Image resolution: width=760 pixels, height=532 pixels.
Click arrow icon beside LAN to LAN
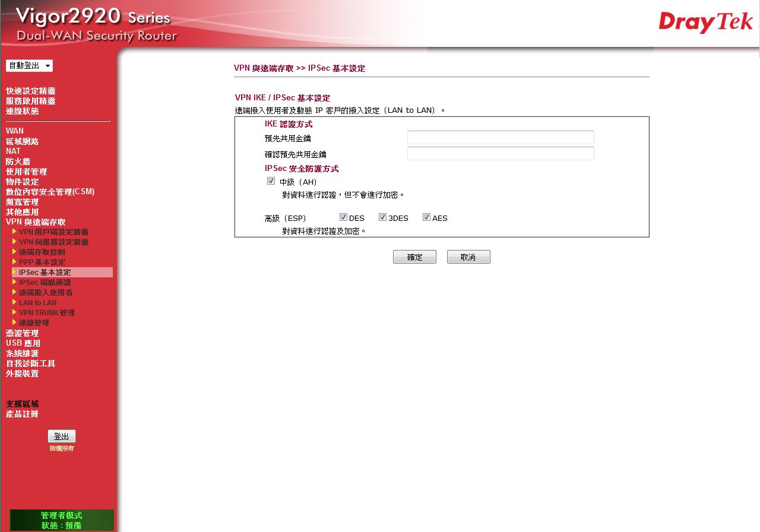(14, 302)
